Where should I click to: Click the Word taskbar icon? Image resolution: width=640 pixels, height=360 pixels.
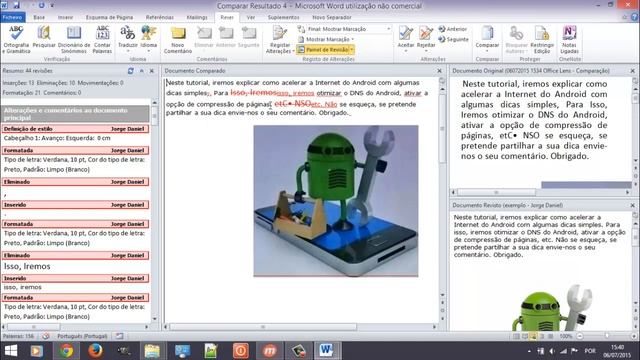coord(327,351)
